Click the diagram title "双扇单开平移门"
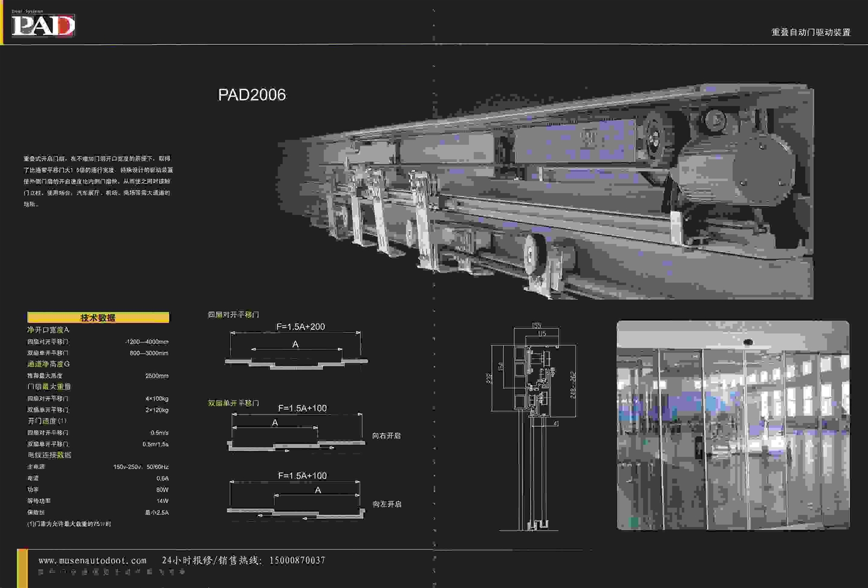 [233, 403]
